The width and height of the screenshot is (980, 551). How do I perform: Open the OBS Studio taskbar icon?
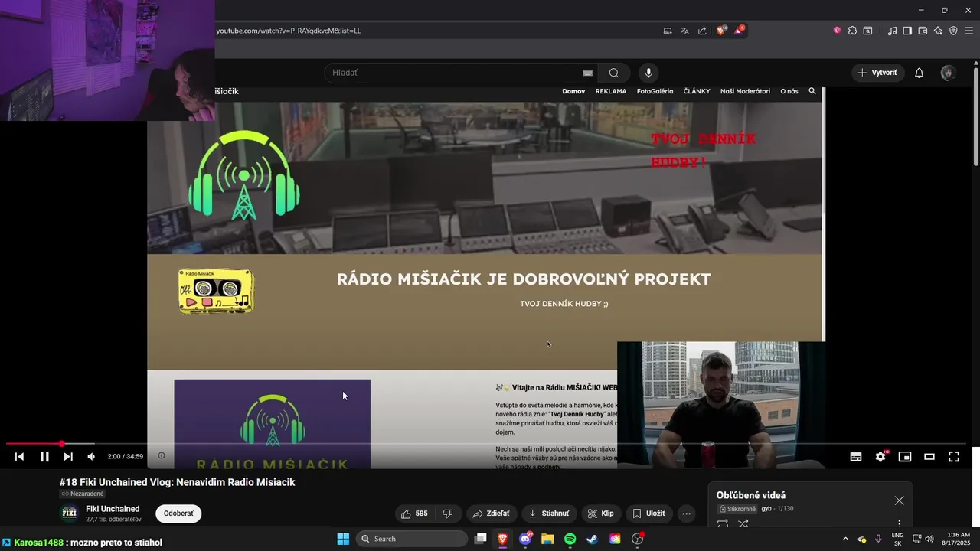point(638,539)
